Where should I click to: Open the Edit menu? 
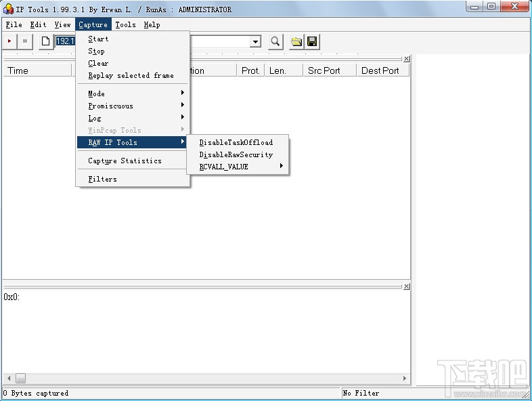[38, 25]
